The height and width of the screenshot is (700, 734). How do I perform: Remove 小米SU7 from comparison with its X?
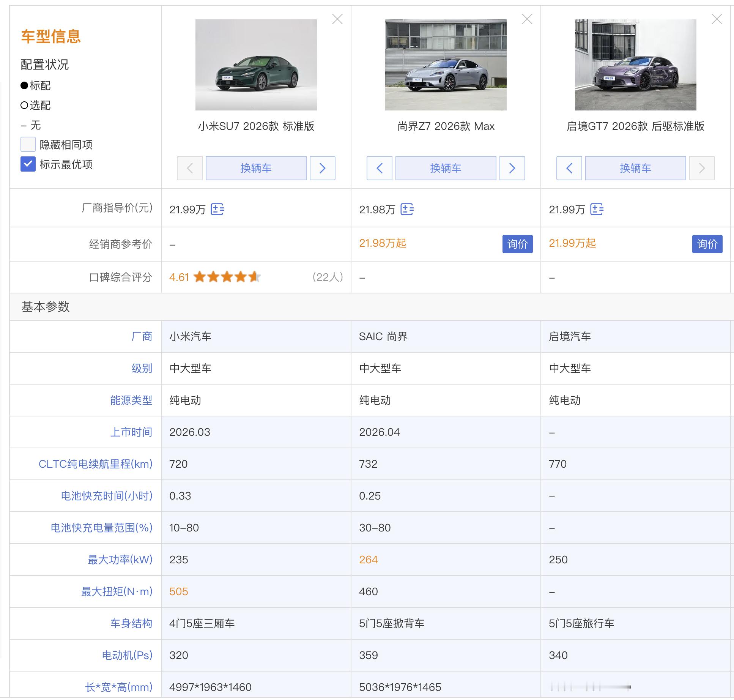point(337,19)
